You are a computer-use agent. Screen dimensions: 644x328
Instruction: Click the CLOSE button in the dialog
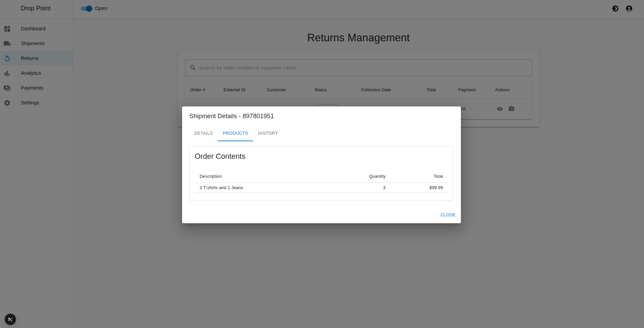click(447, 215)
